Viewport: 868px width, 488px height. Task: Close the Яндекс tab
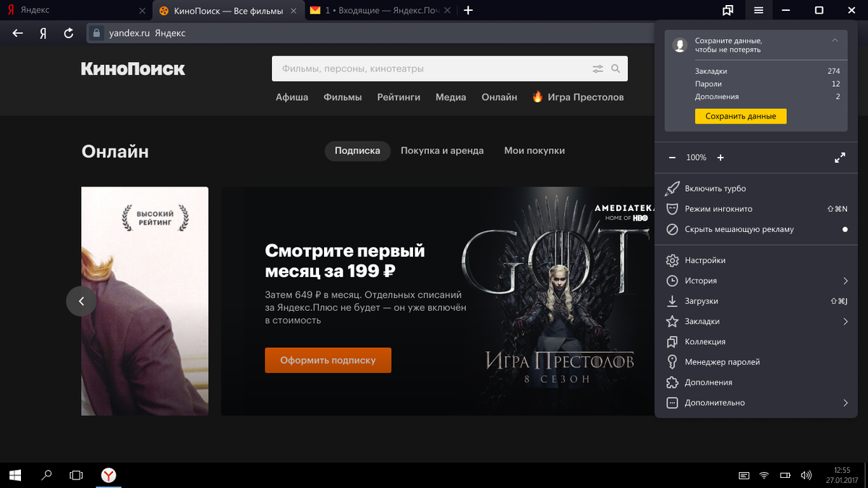[x=142, y=11]
